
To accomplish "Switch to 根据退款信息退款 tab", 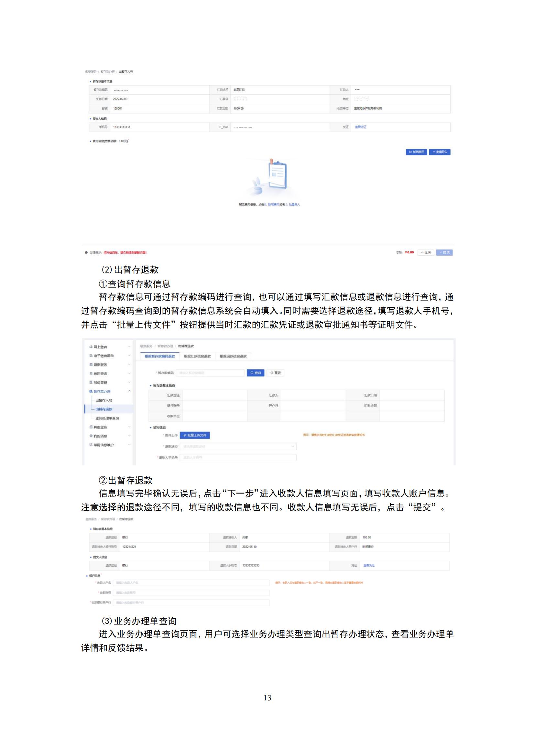I will 233,356.
